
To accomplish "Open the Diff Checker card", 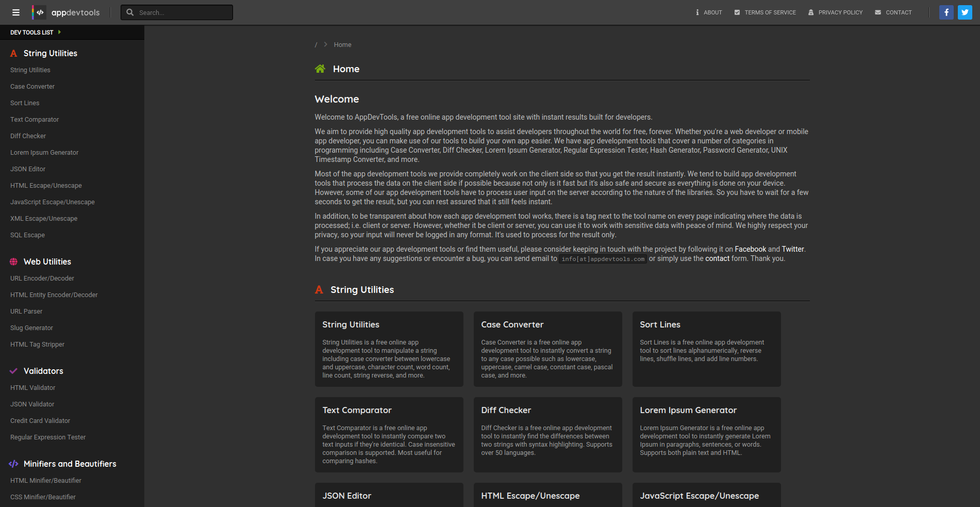I will click(548, 435).
